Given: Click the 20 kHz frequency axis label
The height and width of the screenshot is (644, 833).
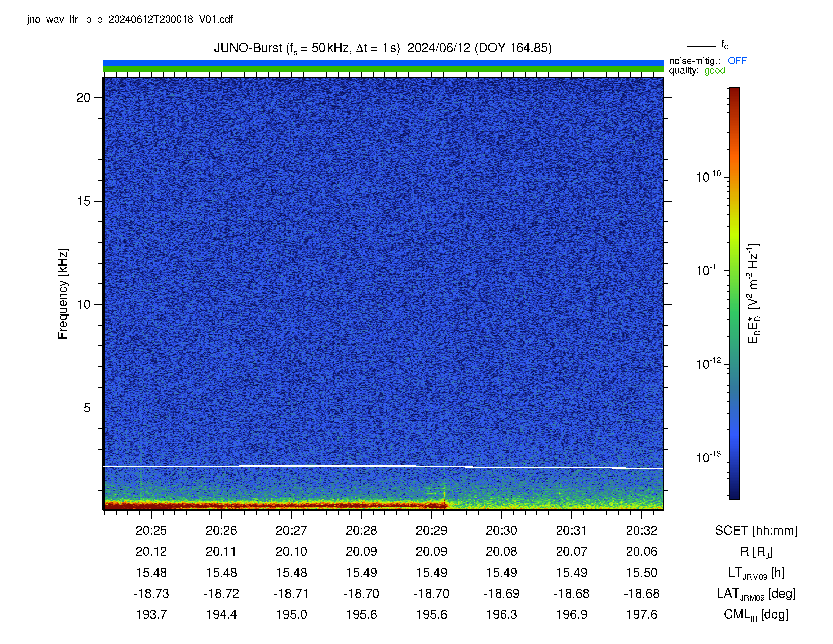Looking at the screenshot, I should 84,98.
